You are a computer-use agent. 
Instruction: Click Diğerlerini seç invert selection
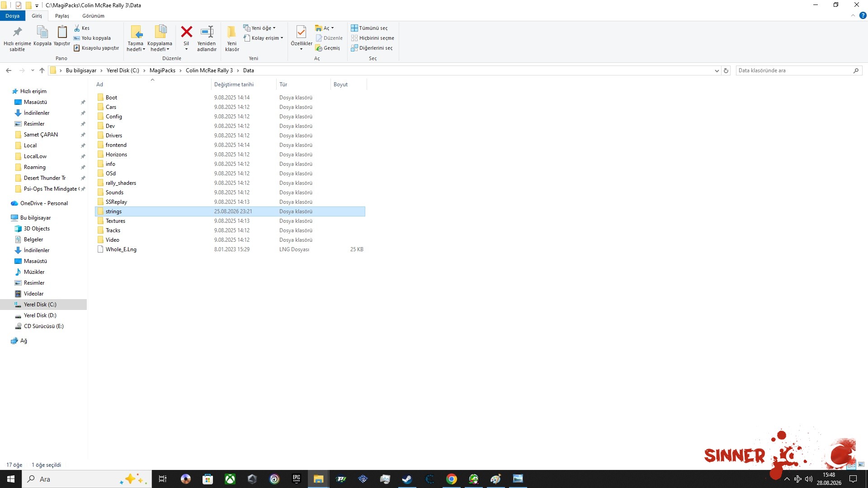(x=372, y=48)
